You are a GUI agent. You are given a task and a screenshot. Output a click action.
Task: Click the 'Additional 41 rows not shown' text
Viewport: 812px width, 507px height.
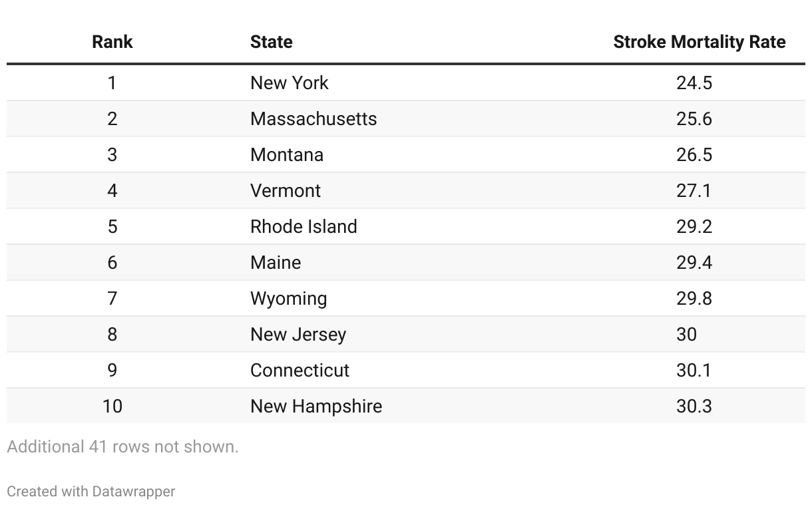(122, 446)
